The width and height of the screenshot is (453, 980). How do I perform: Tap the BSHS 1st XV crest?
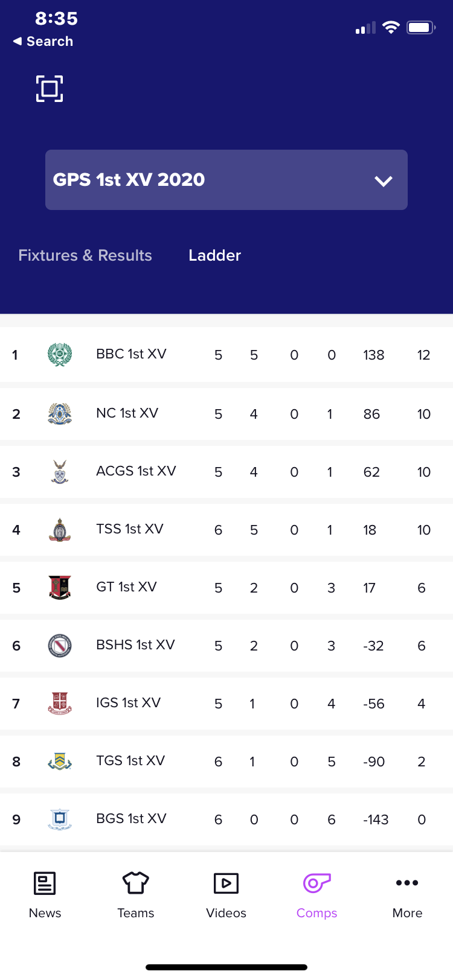pyautogui.click(x=60, y=646)
